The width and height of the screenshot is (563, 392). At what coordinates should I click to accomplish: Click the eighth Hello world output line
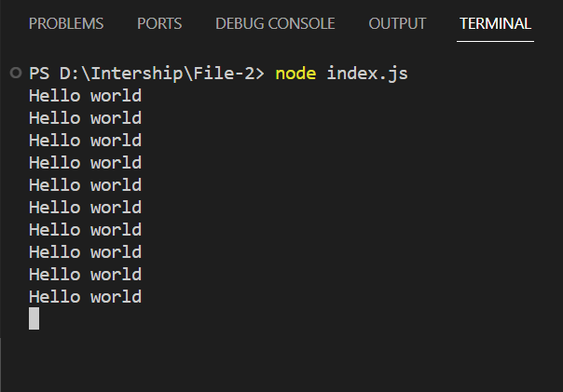click(86, 252)
